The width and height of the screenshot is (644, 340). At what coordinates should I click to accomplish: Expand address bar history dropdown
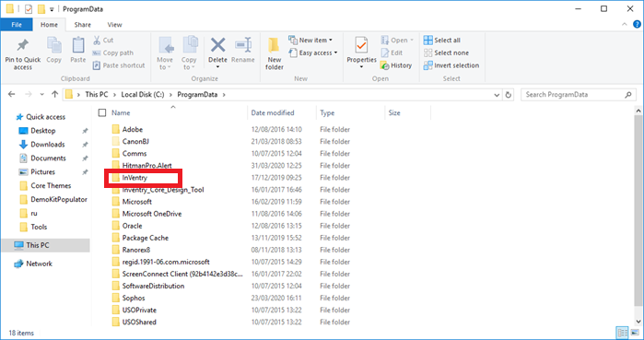pyautogui.click(x=497, y=95)
